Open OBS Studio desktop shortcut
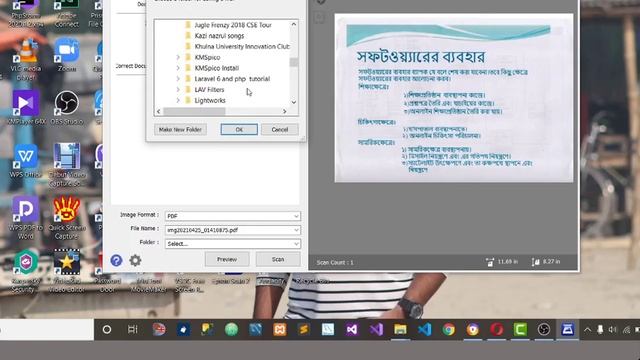Viewport: 640px width, 360px height. click(x=67, y=107)
